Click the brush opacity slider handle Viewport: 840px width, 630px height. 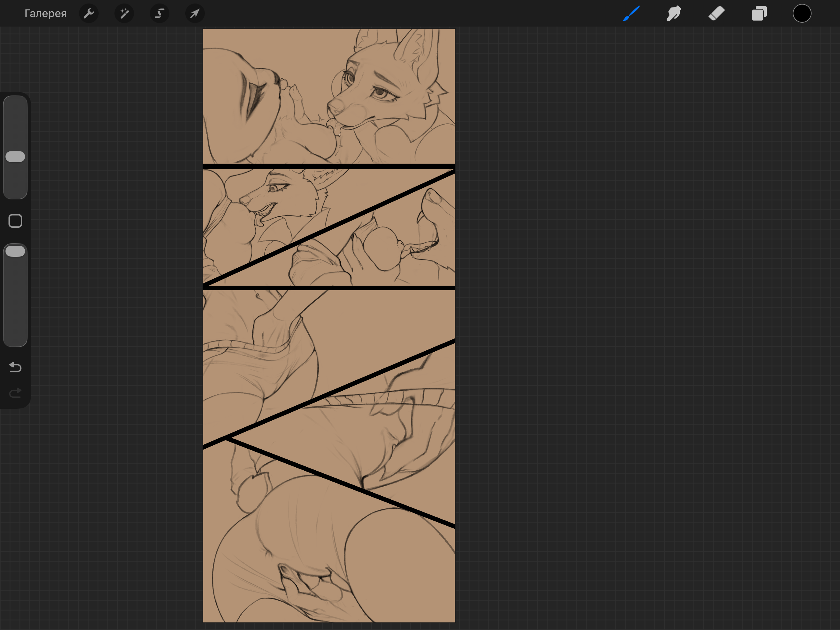[15, 251]
